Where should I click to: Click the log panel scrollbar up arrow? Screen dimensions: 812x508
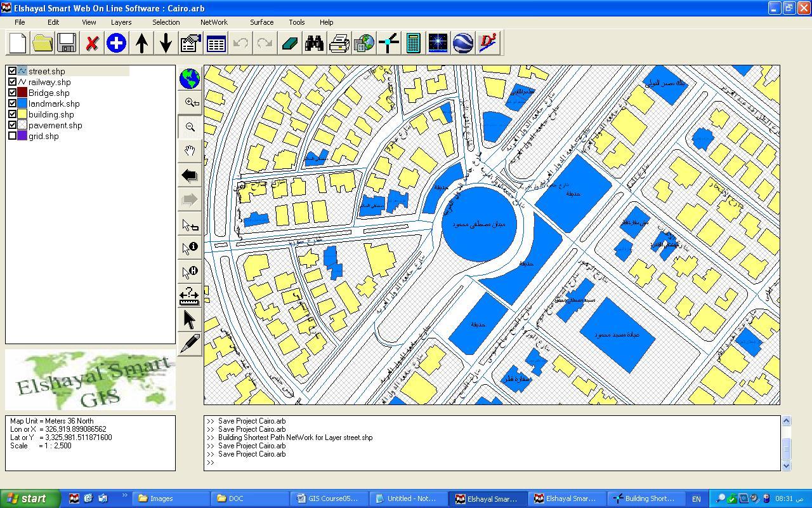(787, 420)
